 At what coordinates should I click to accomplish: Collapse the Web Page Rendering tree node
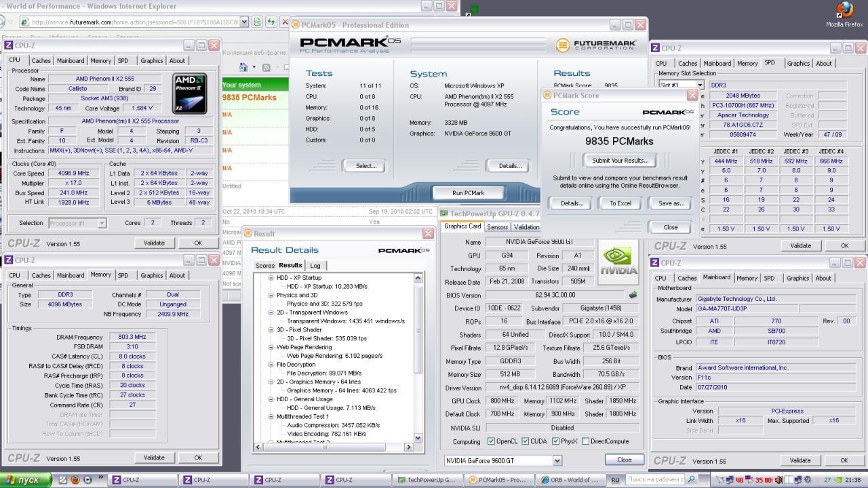tap(271, 347)
